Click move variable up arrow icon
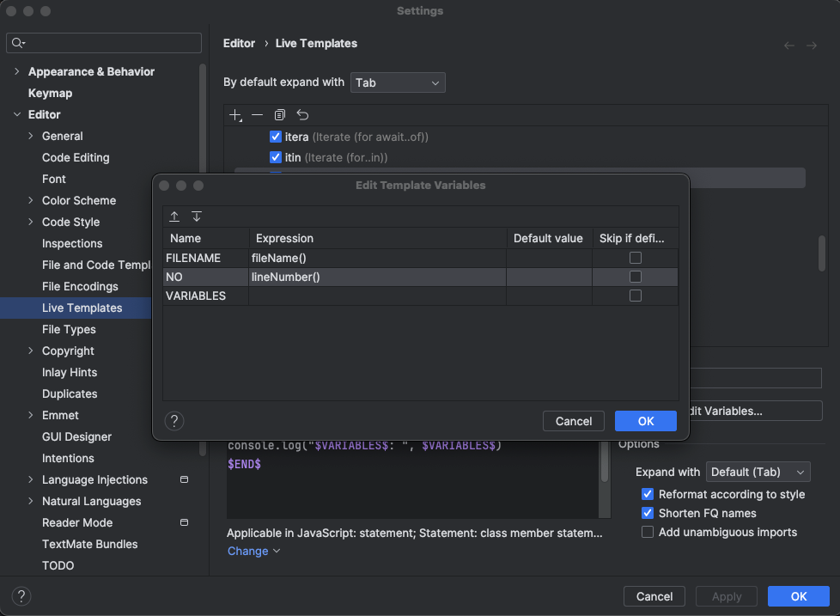840x616 pixels. [174, 217]
